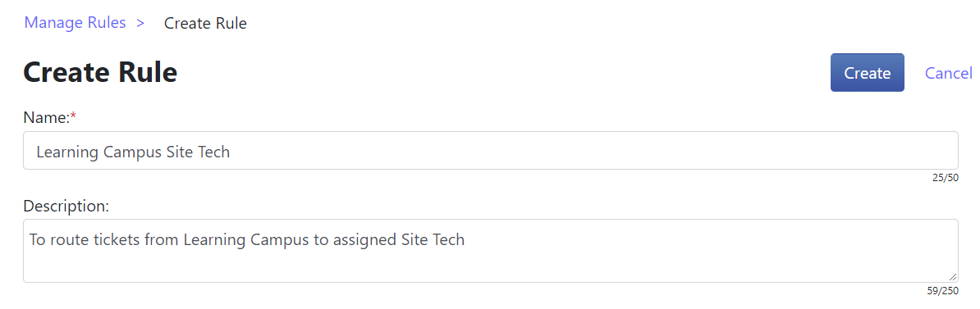This screenshot has width=980, height=309.
Task: Click the 59/250 character counter
Action: coord(942,290)
